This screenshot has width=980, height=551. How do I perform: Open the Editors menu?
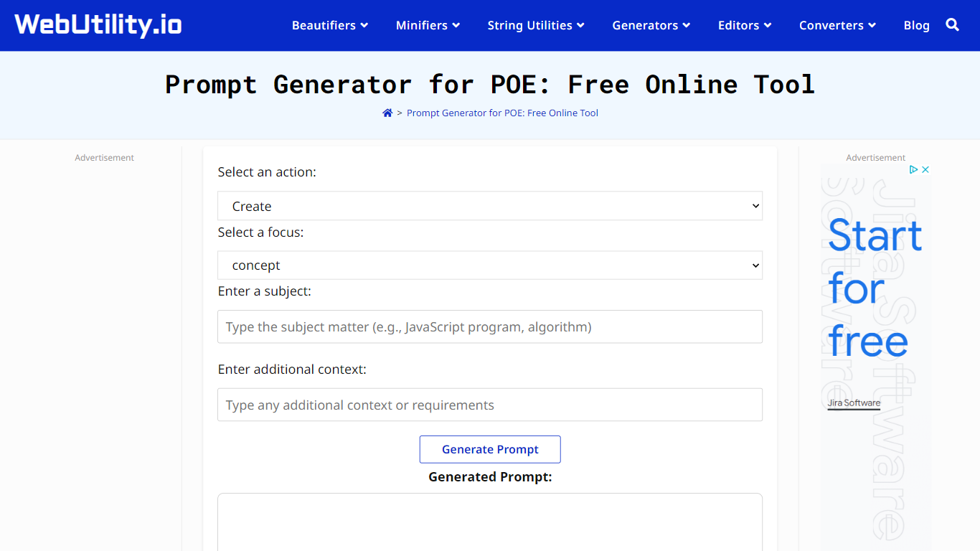(744, 25)
